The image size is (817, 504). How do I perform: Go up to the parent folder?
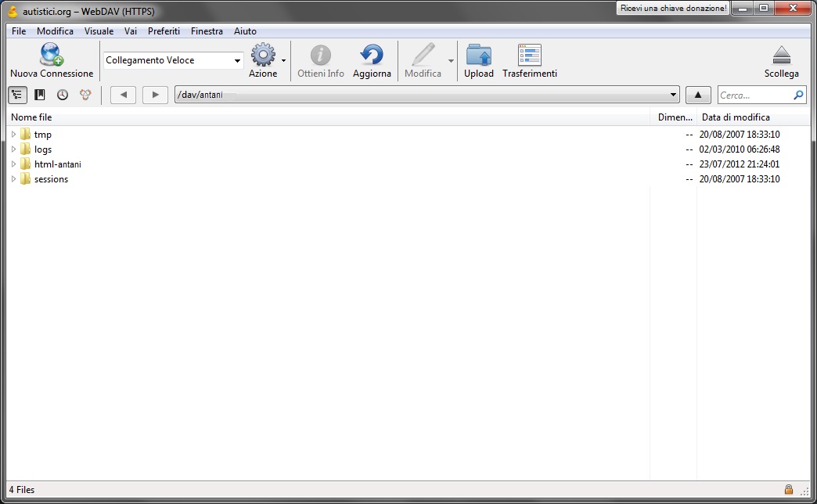click(698, 95)
